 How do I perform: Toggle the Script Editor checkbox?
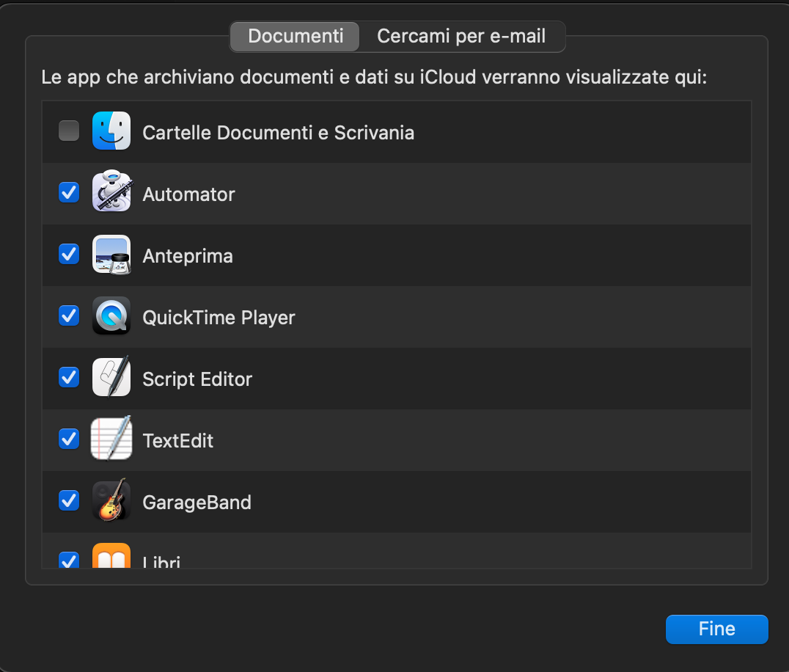[69, 377]
